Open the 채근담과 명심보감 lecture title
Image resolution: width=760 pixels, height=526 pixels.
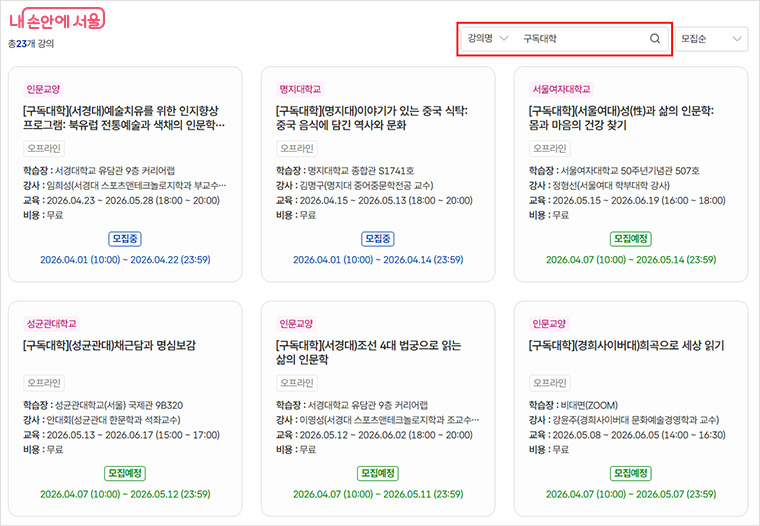coord(109,345)
